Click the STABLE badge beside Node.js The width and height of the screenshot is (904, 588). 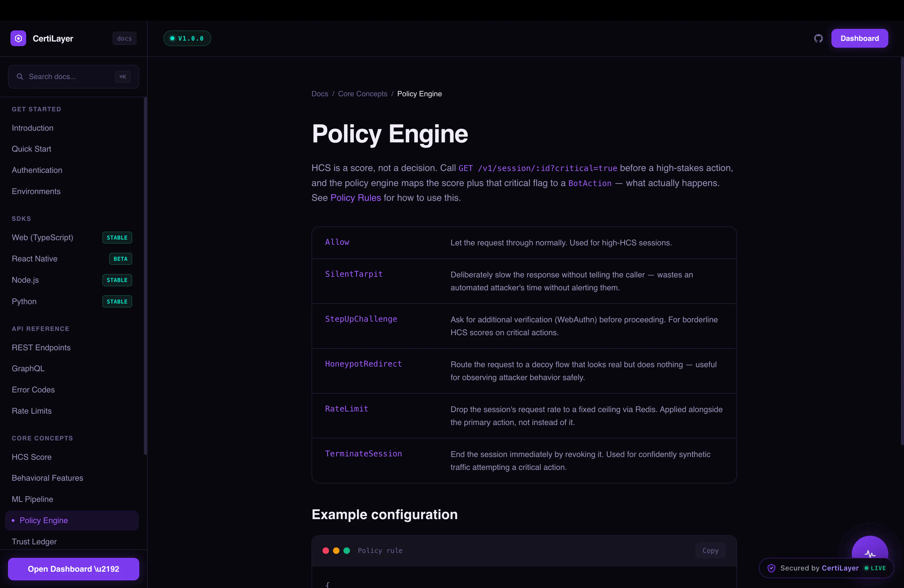(117, 280)
